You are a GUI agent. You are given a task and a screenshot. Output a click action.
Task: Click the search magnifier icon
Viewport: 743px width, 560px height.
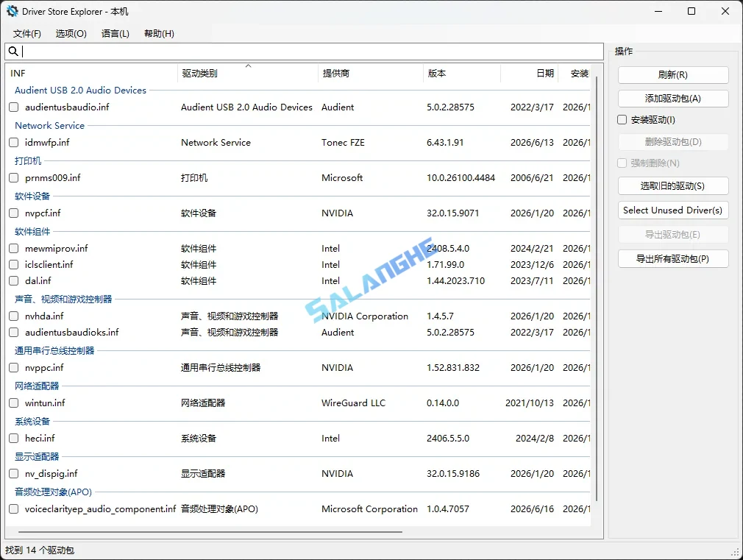(x=13, y=52)
